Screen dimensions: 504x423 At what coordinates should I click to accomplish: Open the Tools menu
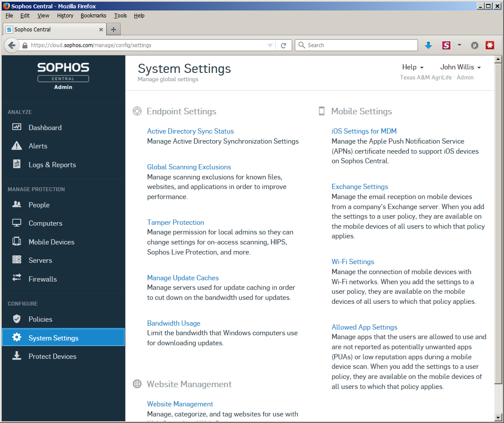[120, 15]
